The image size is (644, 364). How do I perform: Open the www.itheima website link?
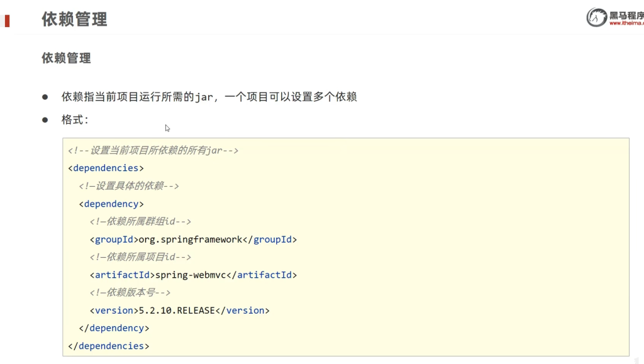(626, 24)
